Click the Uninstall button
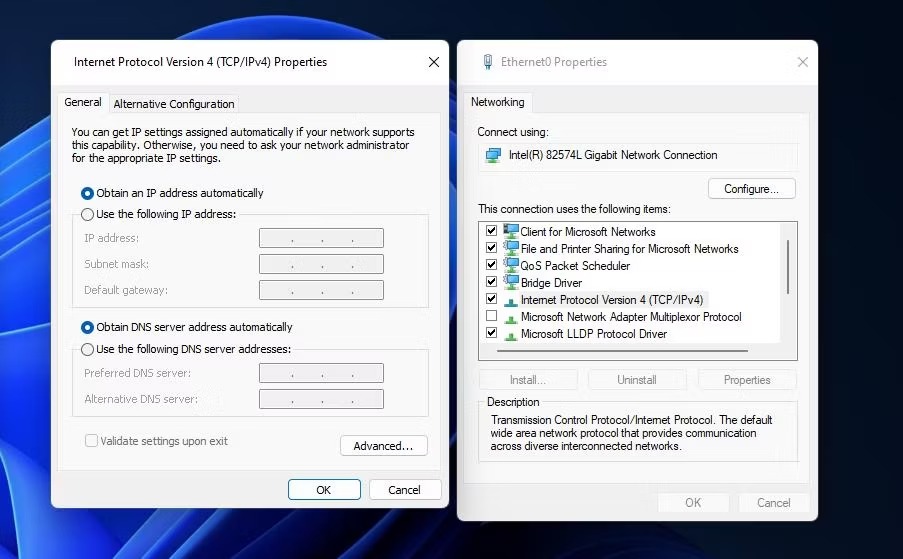This screenshot has width=903, height=559. pyautogui.click(x=637, y=380)
